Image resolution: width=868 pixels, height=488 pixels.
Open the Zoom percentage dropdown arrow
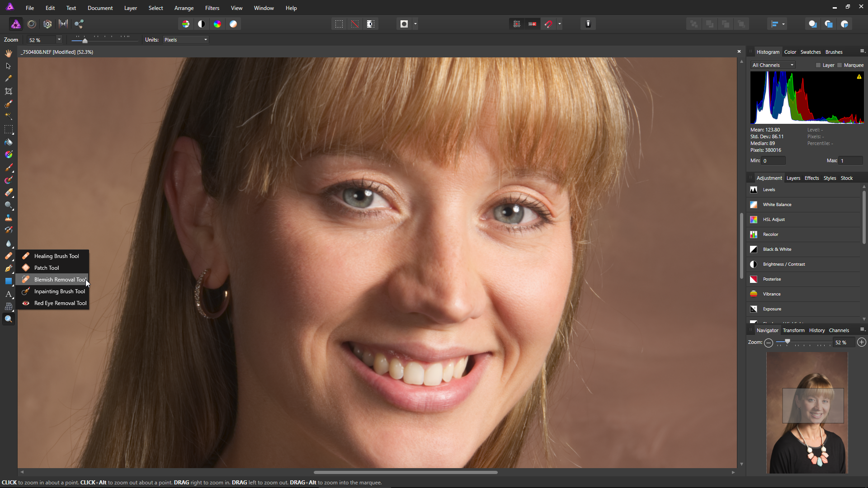[x=59, y=40]
